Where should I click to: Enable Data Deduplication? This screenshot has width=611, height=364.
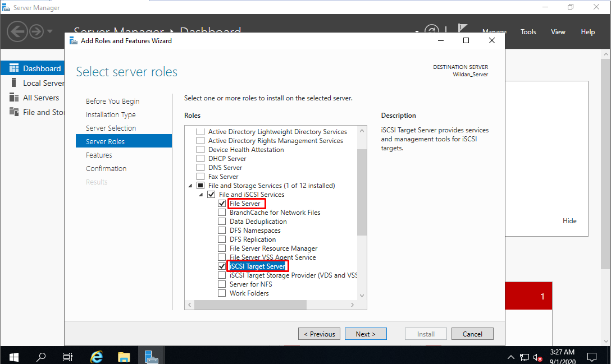coord(222,221)
